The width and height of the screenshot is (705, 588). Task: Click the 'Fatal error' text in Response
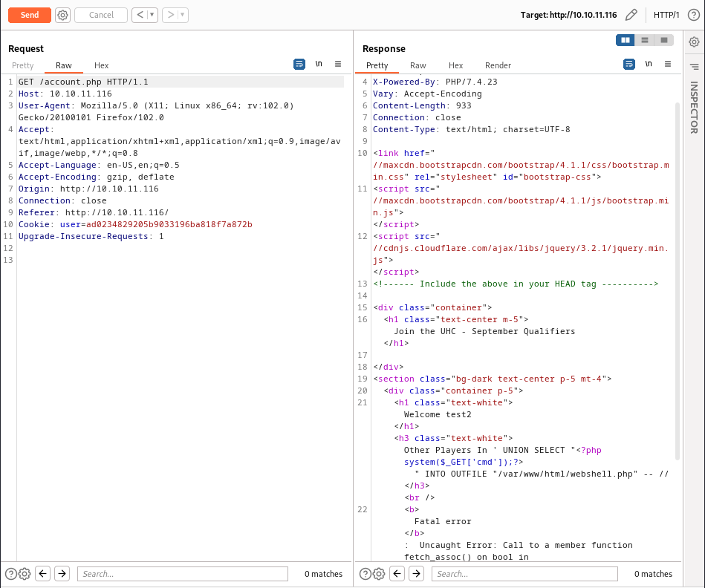tap(443, 521)
